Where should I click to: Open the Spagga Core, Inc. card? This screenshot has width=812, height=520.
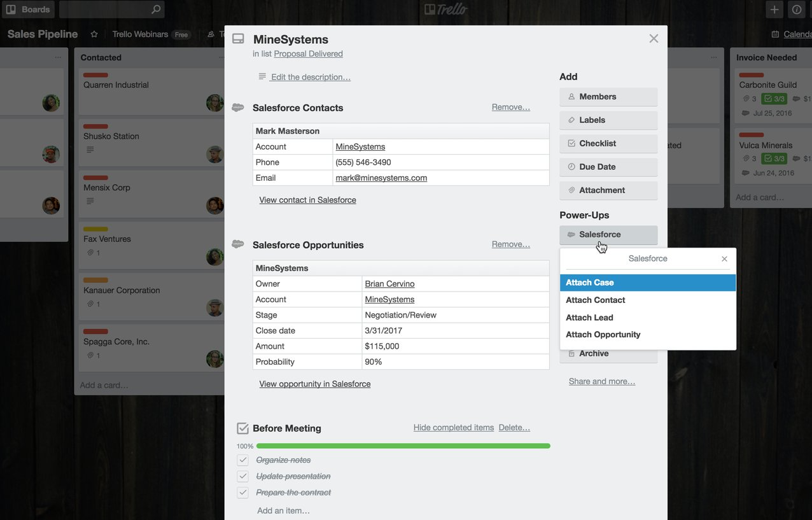tap(151, 349)
